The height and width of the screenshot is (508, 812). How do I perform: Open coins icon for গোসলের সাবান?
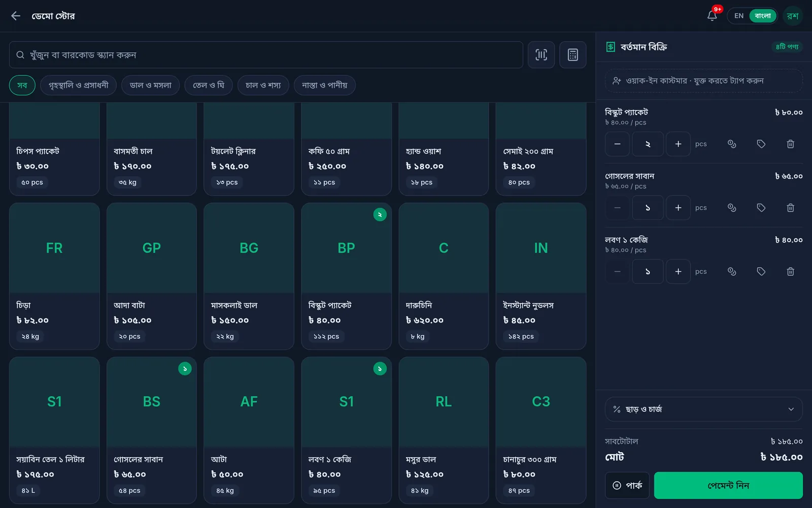coord(732,208)
